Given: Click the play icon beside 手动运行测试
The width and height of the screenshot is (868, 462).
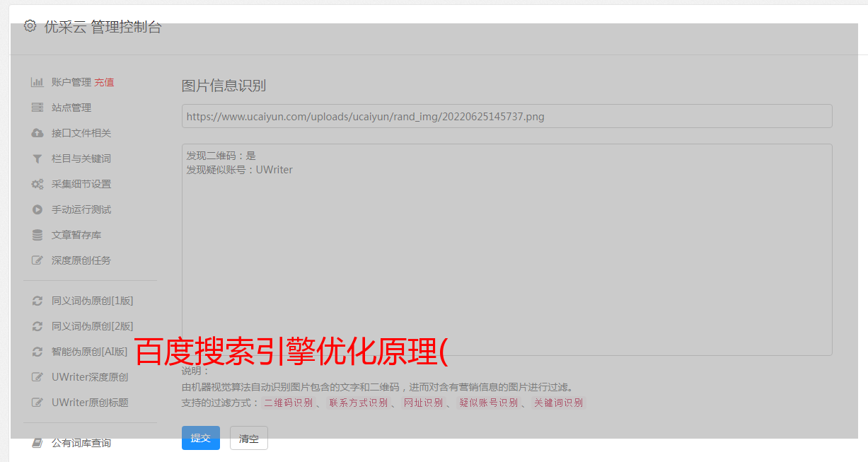Looking at the screenshot, I should click(x=37, y=209).
